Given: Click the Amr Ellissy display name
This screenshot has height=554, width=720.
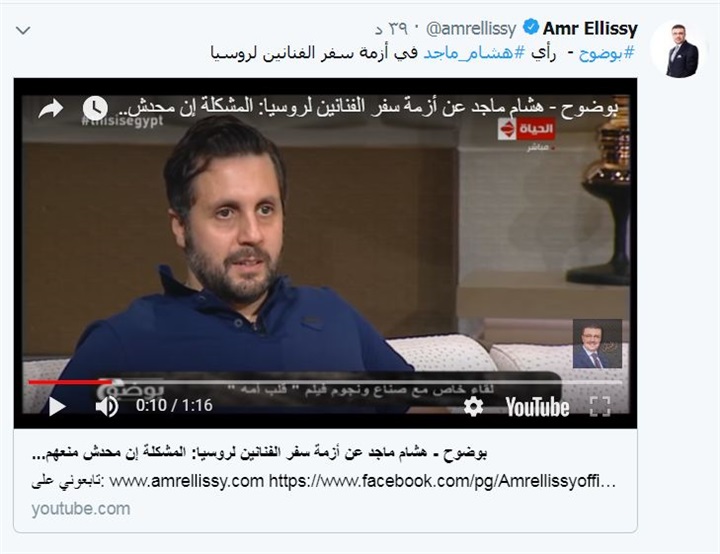Looking at the screenshot, I should point(590,28).
